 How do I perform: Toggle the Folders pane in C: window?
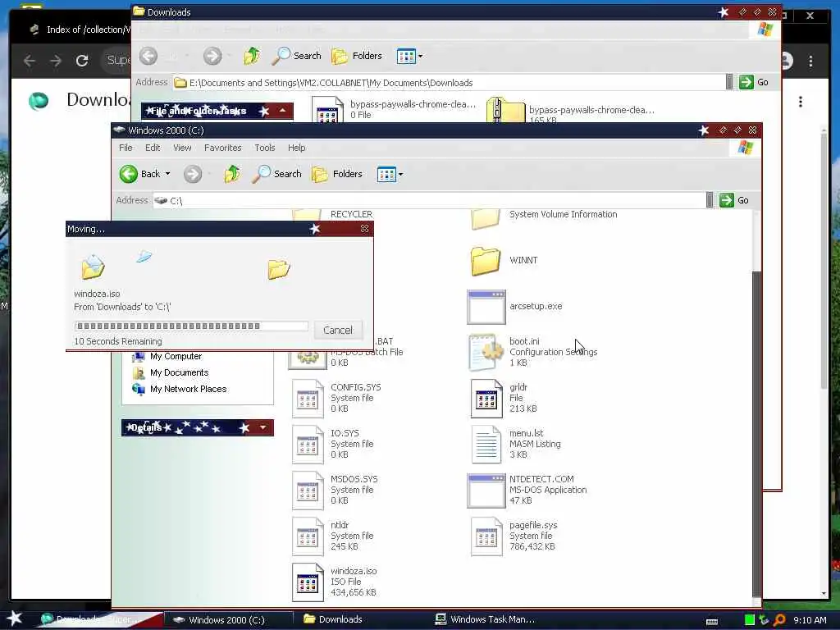[x=337, y=174]
